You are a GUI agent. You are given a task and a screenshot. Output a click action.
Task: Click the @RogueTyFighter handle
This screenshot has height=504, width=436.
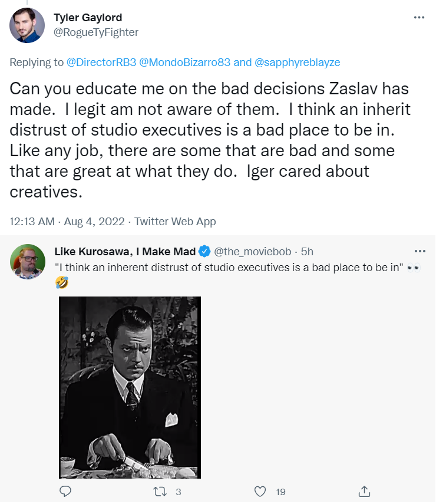click(x=96, y=32)
